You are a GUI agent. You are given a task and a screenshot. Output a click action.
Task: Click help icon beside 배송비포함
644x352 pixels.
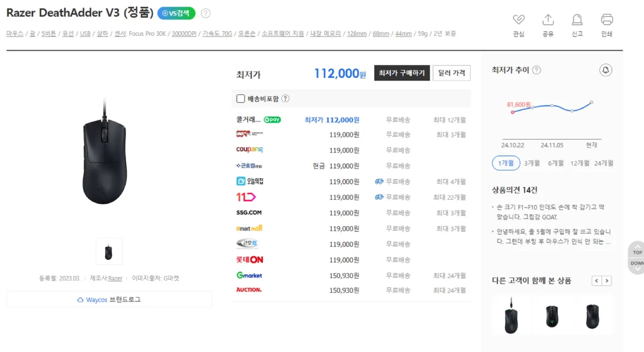tap(285, 99)
